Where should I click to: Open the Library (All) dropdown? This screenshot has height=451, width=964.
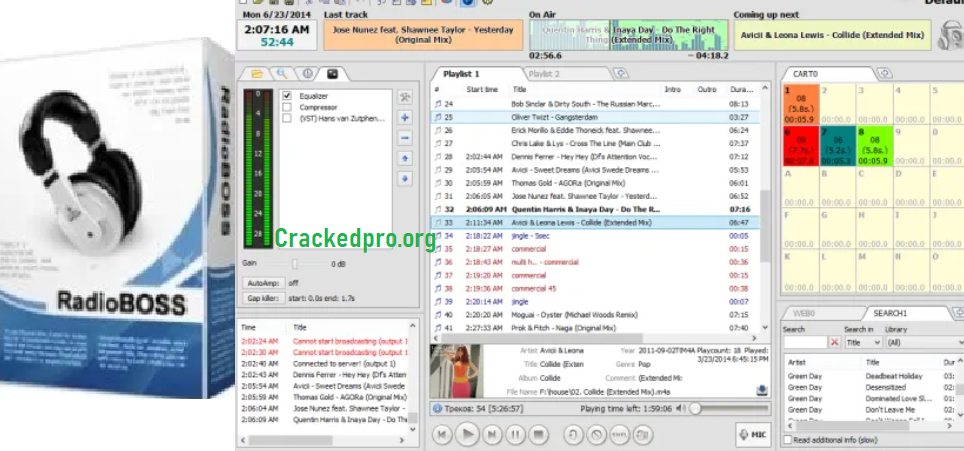tap(925, 342)
